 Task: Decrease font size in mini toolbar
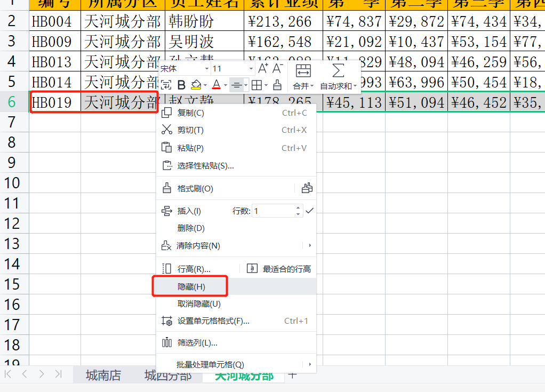[x=277, y=68]
